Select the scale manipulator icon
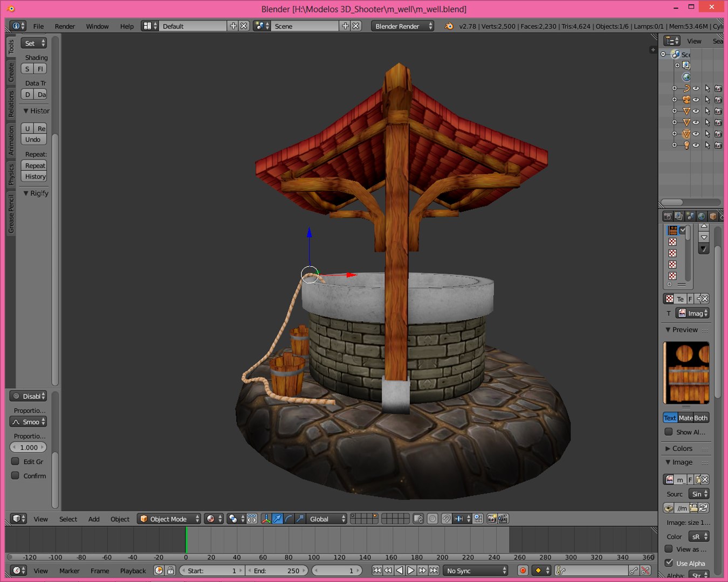 300,519
